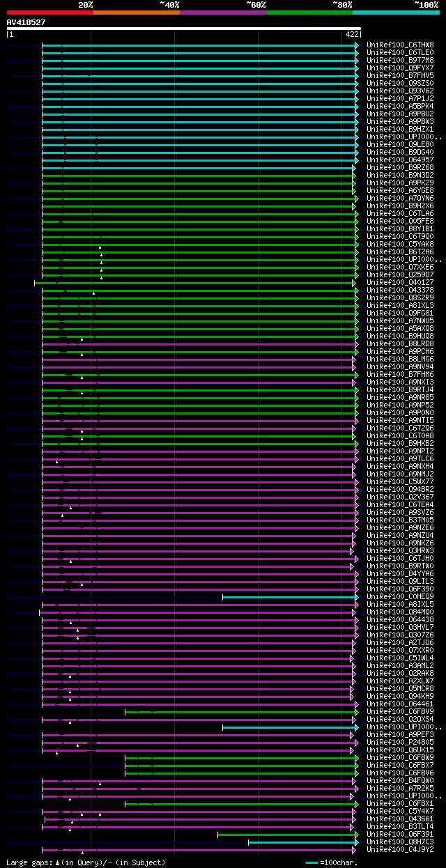The image size is (446, 868).
Task: Select the UniRef100_A7NWU5 label
Action: click(400, 320)
